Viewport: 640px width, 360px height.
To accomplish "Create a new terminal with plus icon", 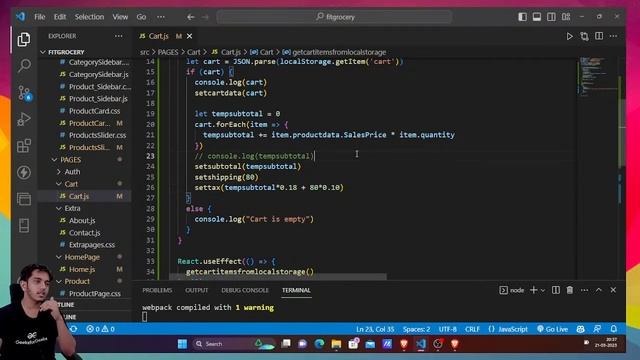I will tap(533, 290).
